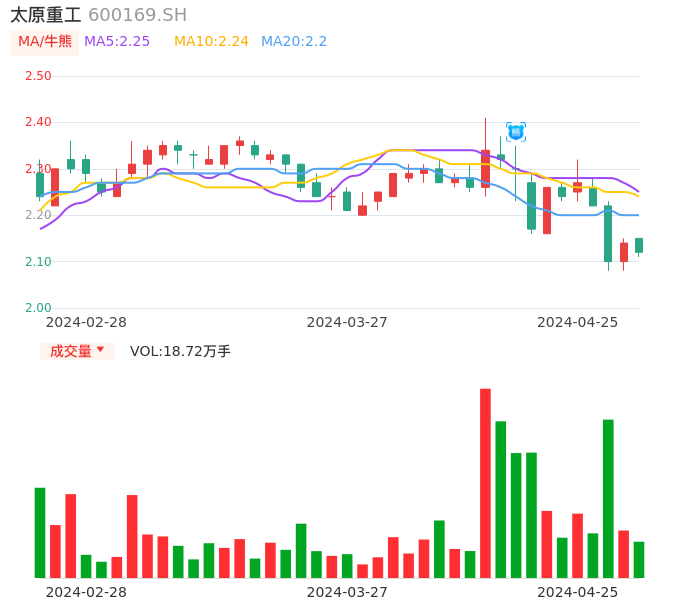Select the tallest red volume bar

(485, 483)
